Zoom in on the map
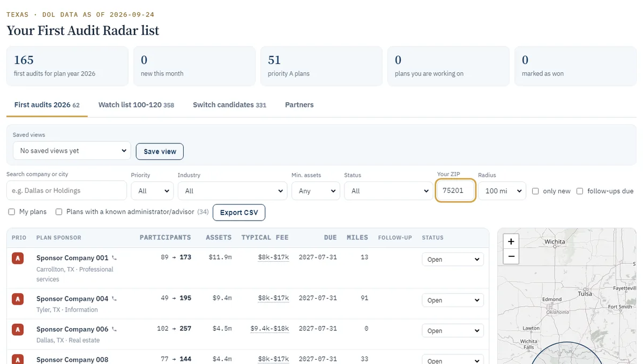The width and height of the screenshot is (643, 364). tap(511, 242)
